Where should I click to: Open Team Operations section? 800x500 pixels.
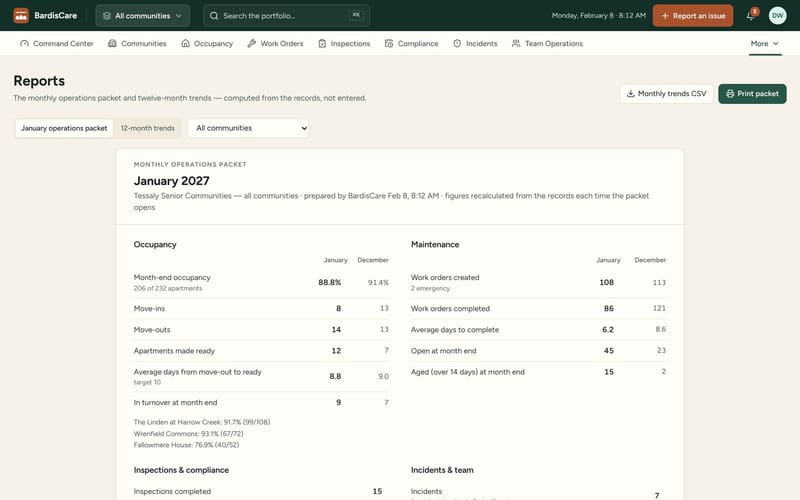point(547,43)
